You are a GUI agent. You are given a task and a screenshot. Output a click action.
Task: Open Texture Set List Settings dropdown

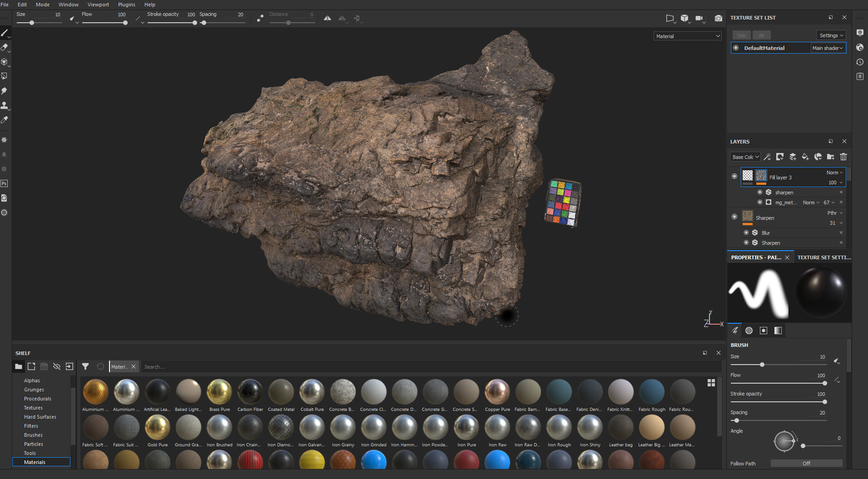pyautogui.click(x=831, y=35)
